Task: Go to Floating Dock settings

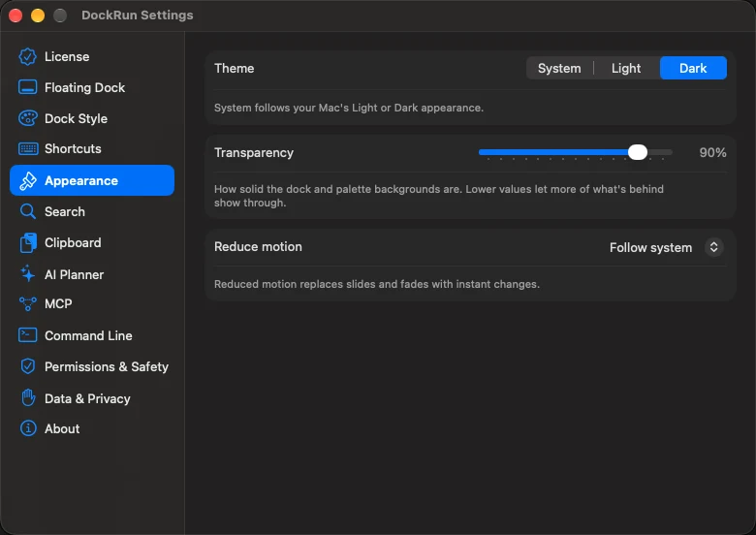Action: pos(92,88)
